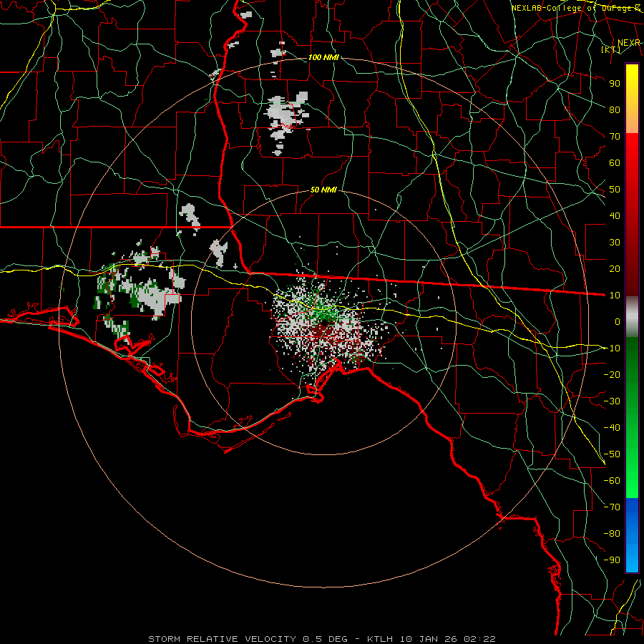Click the positive 20 scale label
This screenshot has width=644, height=644.
click(615, 268)
